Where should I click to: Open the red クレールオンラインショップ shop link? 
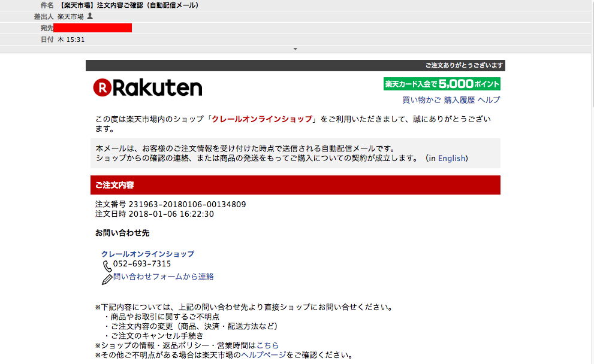[x=262, y=119]
